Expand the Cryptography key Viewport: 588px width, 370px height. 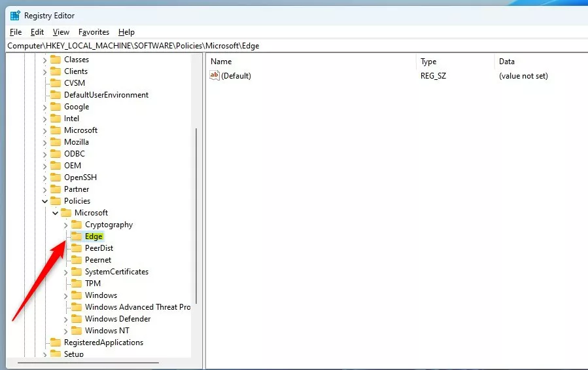[65, 225]
